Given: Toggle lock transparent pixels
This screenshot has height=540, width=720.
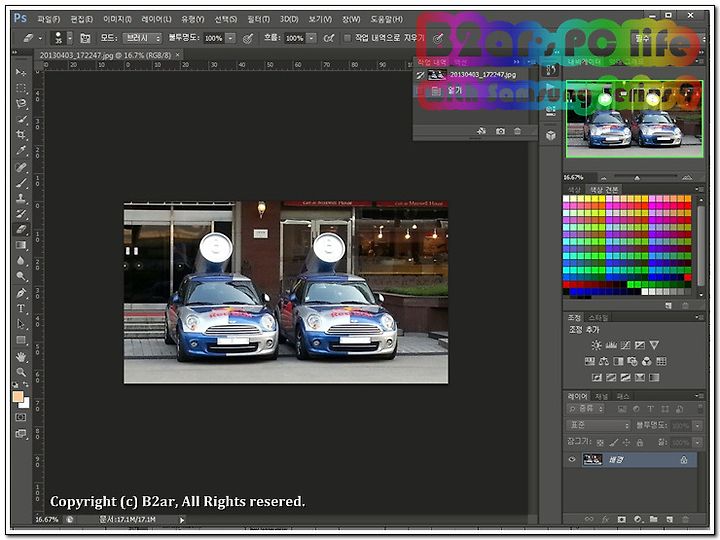Looking at the screenshot, I should (x=600, y=443).
